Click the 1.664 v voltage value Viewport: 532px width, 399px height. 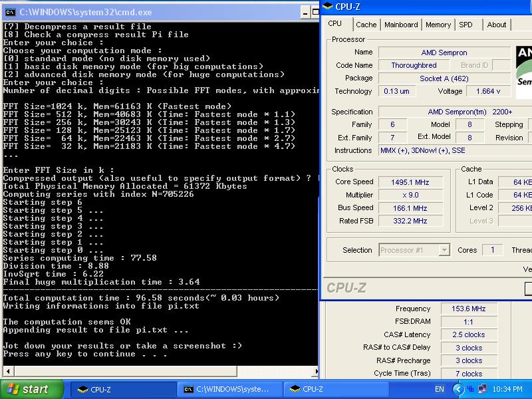(488, 91)
